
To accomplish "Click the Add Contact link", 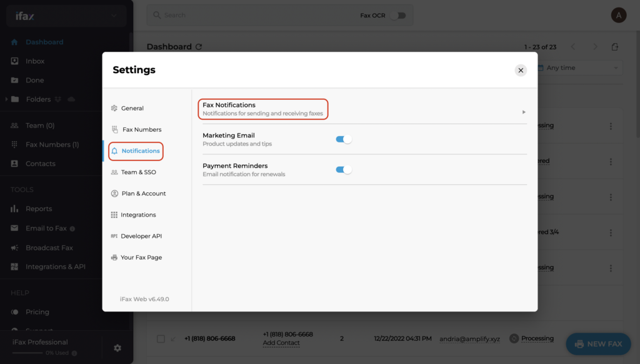I will click(x=281, y=343).
